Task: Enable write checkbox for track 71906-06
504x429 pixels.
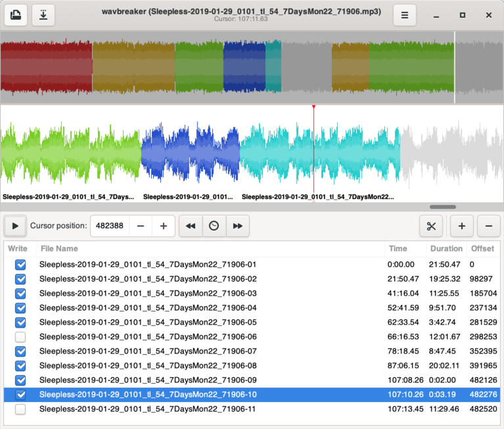Action: point(20,337)
